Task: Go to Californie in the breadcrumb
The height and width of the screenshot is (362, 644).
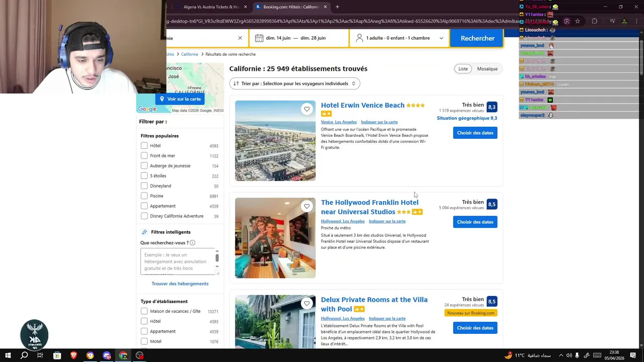Action: [x=190, y=54]
